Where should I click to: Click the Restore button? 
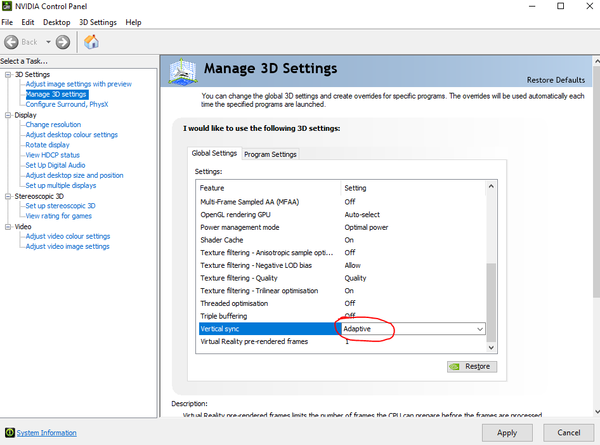471,367
